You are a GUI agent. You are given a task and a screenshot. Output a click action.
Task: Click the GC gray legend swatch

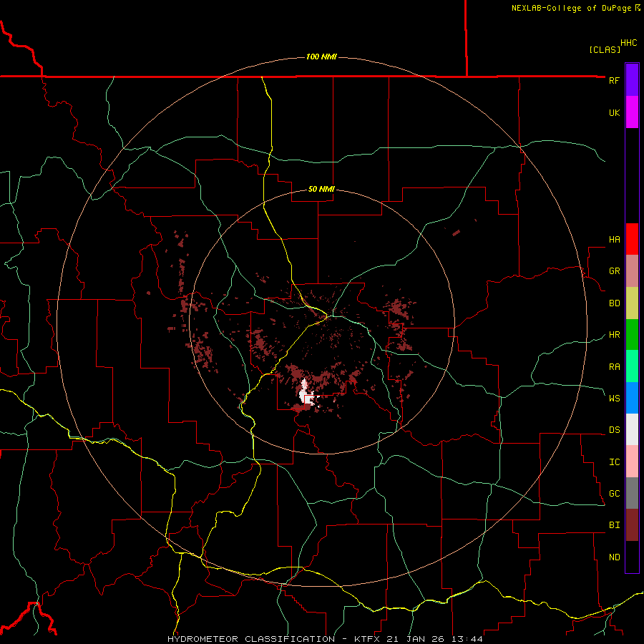pyautogui.click(x=632, y=493)
